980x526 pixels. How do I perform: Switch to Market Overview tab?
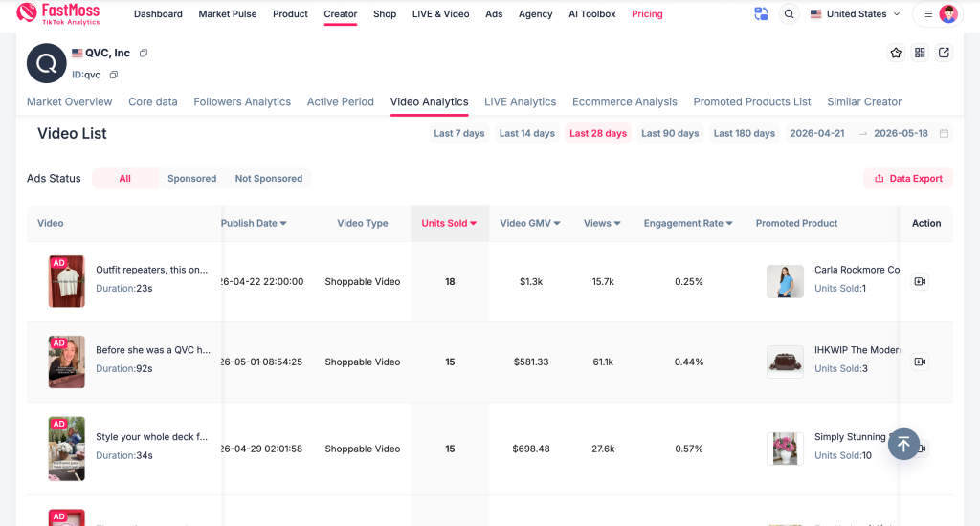69,101
